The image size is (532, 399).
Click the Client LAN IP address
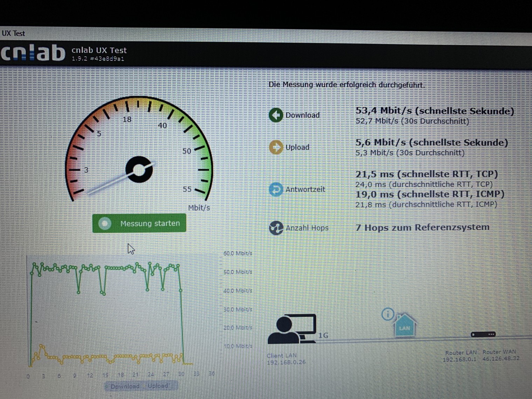tap(286, 362)
